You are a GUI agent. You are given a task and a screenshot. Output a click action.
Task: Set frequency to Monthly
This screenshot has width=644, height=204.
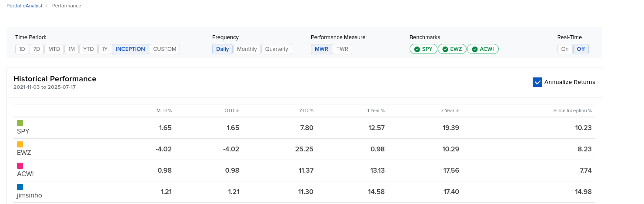tap(247, 49)
